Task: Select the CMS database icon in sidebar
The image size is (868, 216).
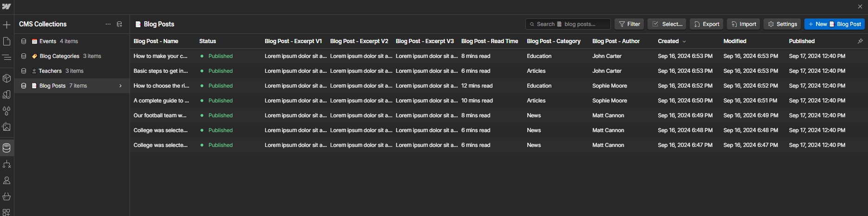Action: pos(6,148)
